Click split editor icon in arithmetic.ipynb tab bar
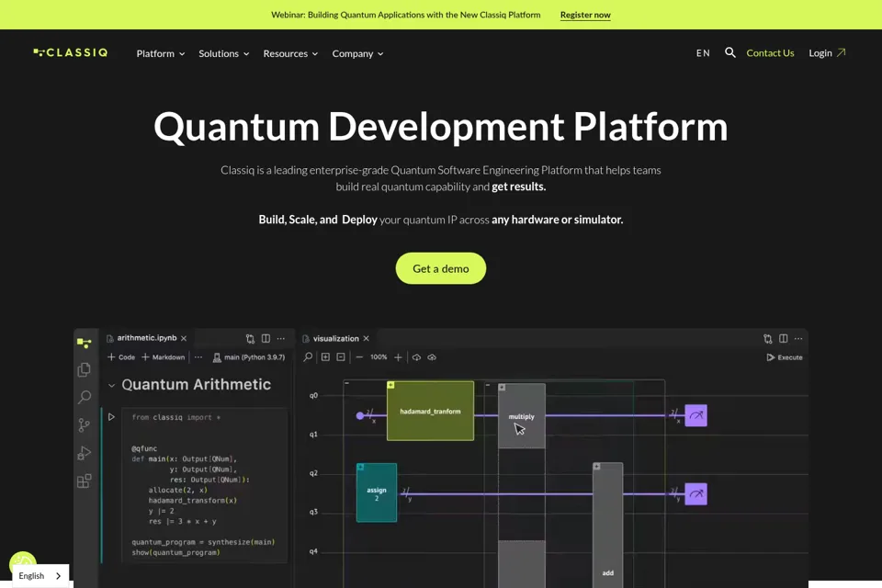 click(x=266, y=338)
